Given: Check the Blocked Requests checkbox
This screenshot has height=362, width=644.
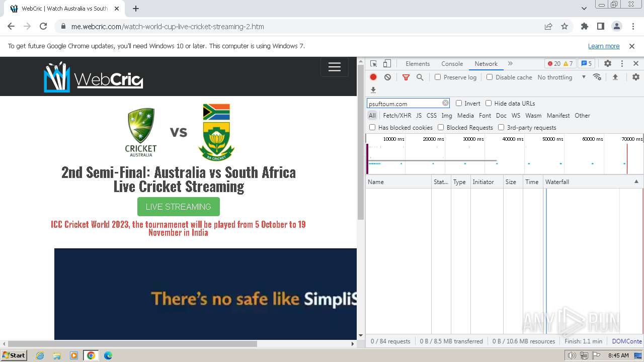Looking at the screenshot, I should point(441,128).
